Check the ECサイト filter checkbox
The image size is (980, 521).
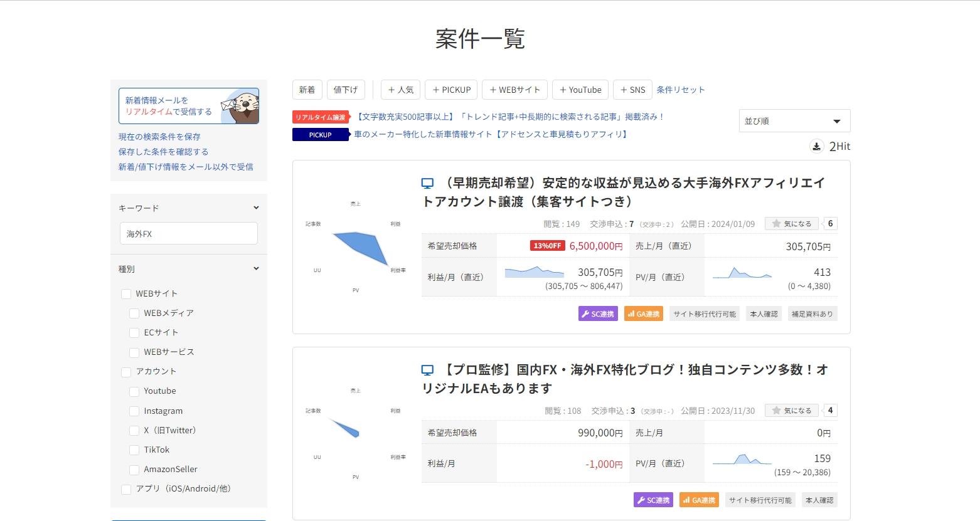[x=134, y=333]
